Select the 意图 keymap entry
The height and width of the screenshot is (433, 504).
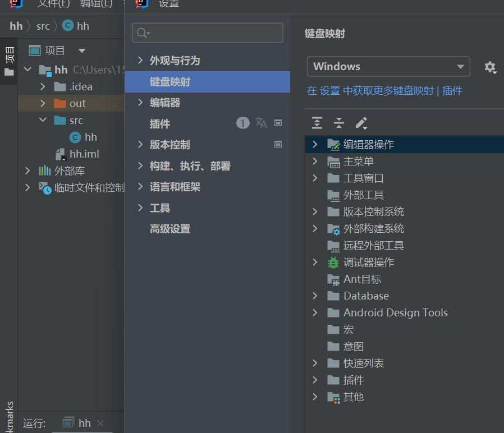point(353,347)
